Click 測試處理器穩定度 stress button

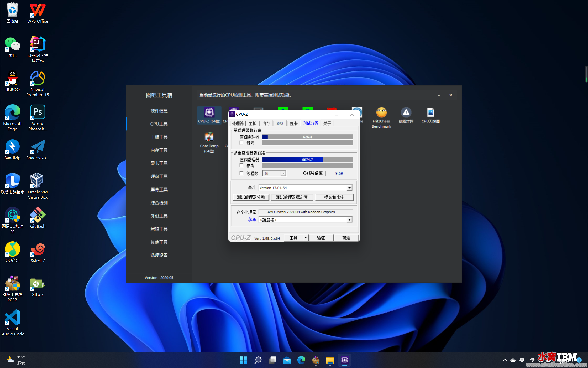(292, 197)
